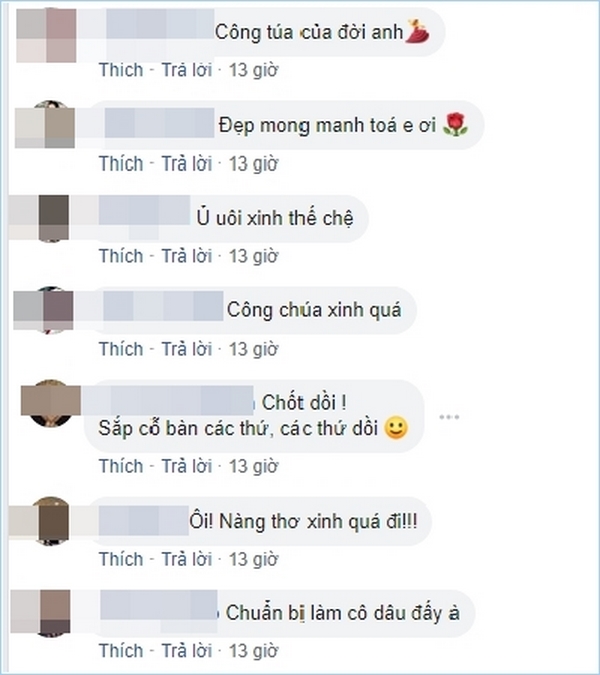Image resolution: width=600 pixels, height=675 pixels.
Task: Open avatar of the 'Chốt dồi' commenter
Action: tap(51, 403)
